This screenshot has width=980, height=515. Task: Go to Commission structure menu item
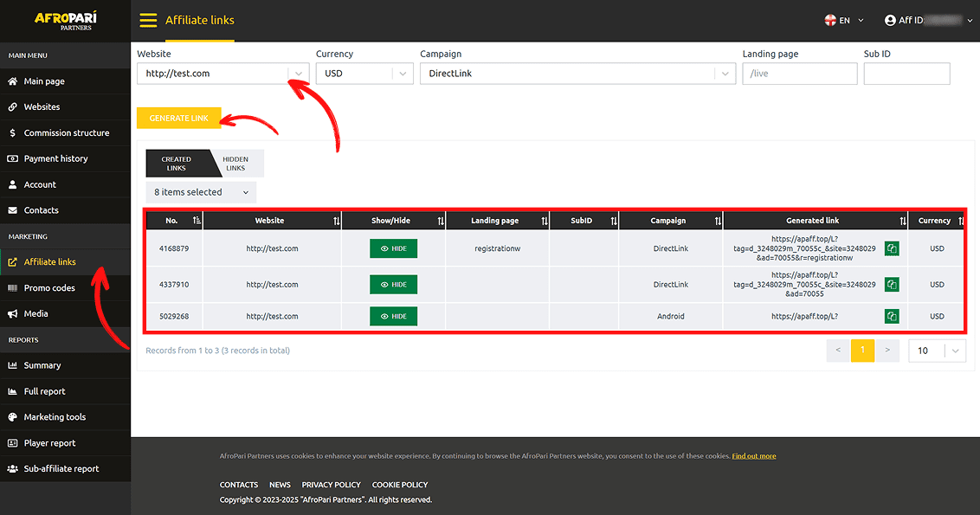coord(67,133)
